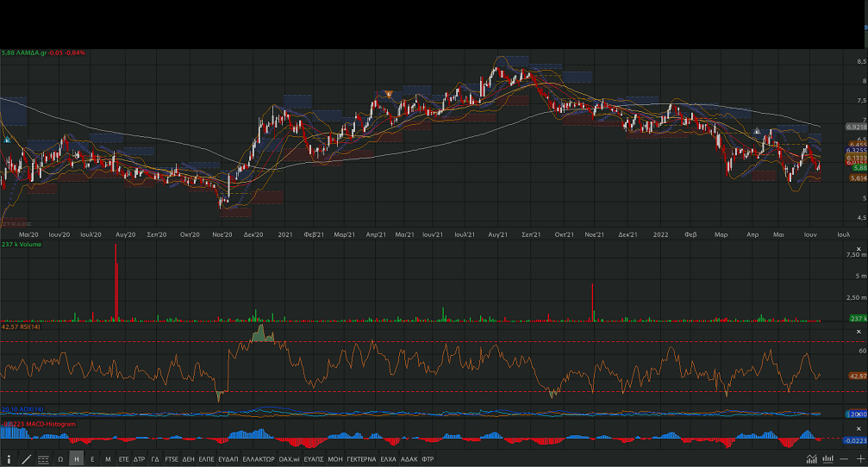Open the data table list icon
The image size is (868, 467).
tap(43, 459)
